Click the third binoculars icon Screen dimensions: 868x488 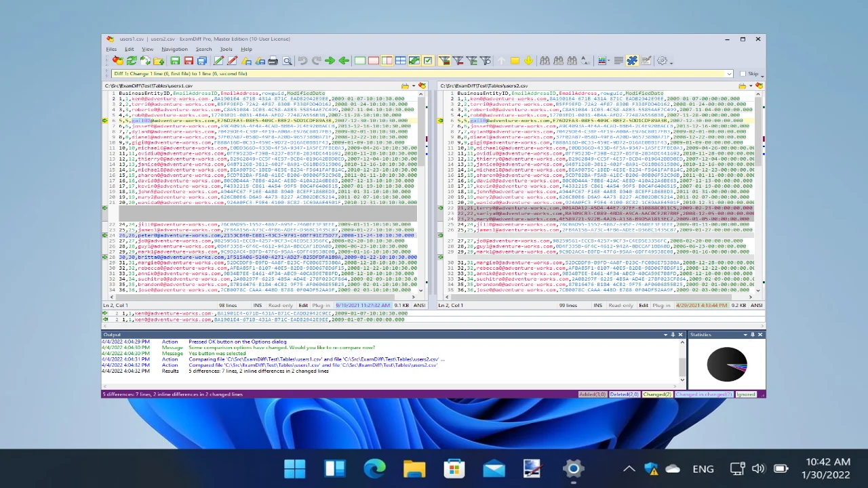click(x=572, y=61)
